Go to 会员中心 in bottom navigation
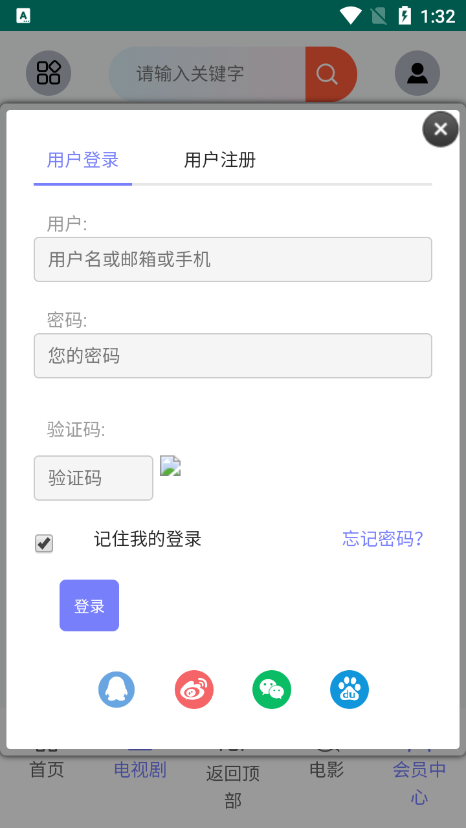466x828 pixels. 420,783
